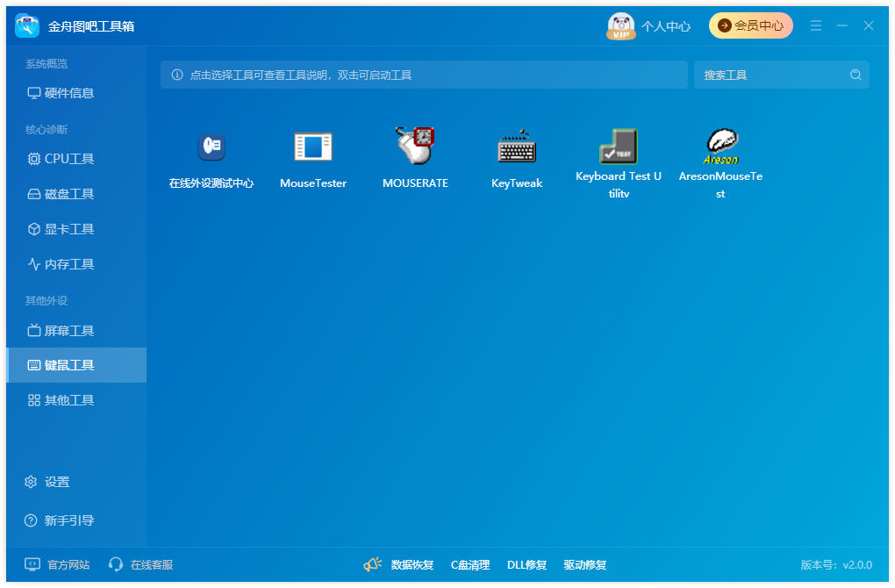The height and width of the screenshot is (588, 895).
Task: Switch to 显卡工具 section
Action: pyautogui.click(x=76, y=229)
